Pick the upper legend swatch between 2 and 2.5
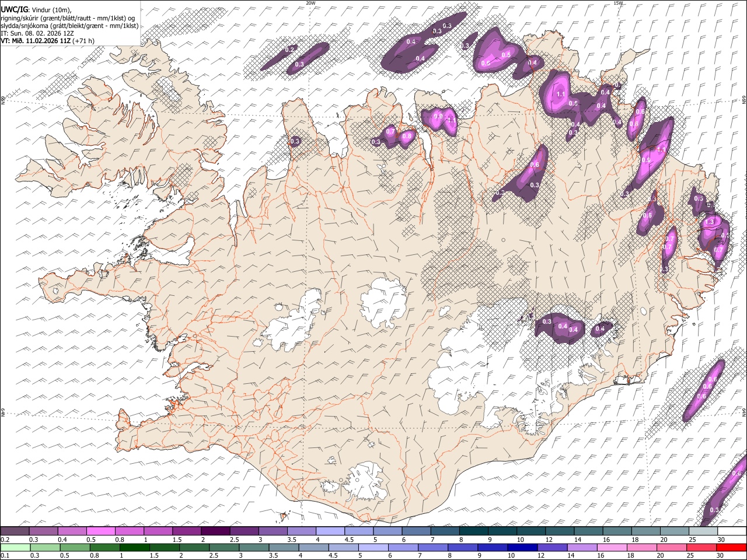Screen dimensions: 747x560 (215, 531)
